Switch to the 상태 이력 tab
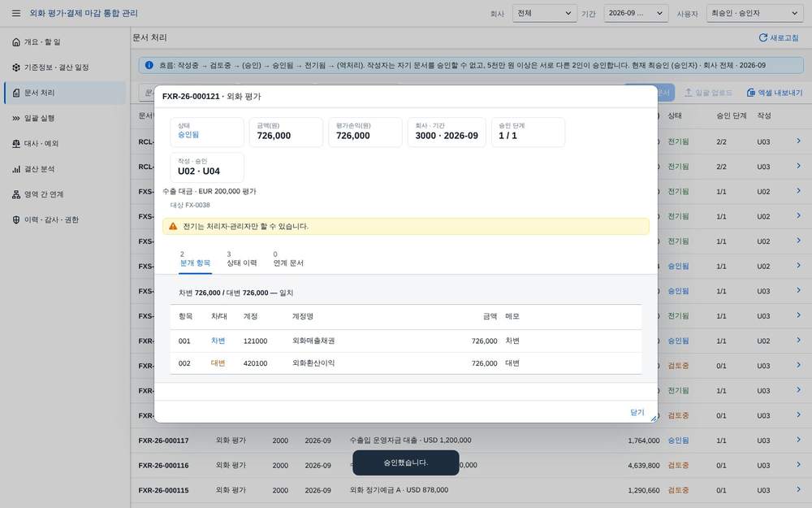This screenshot has width=812, height=508. point(242,259)
